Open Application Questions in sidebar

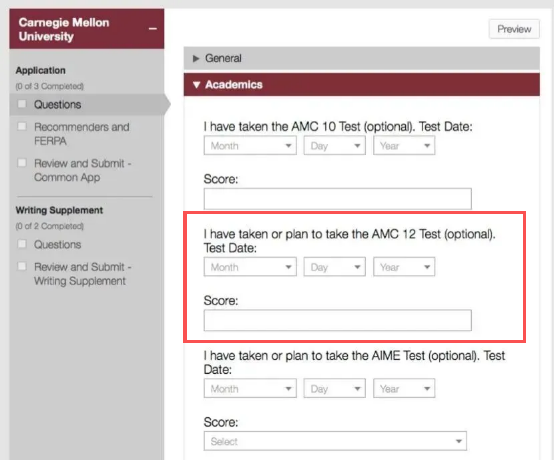[58, 105]
